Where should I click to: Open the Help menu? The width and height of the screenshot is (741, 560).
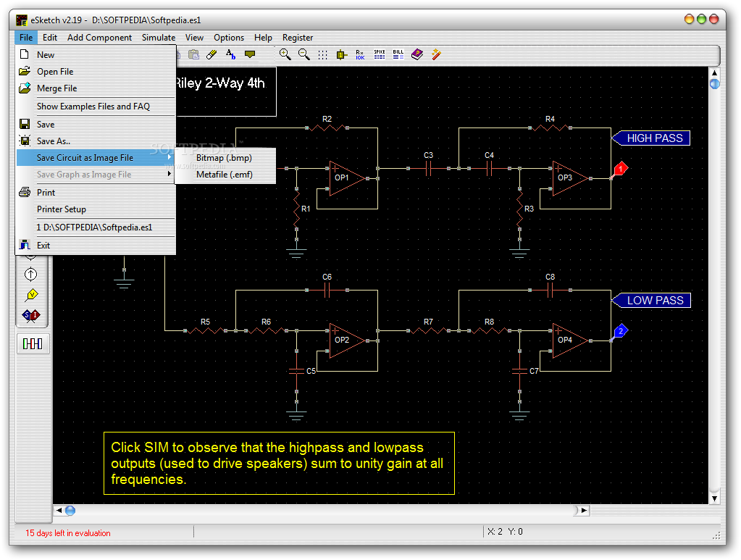pyautogui.click(x=263, y=38)
